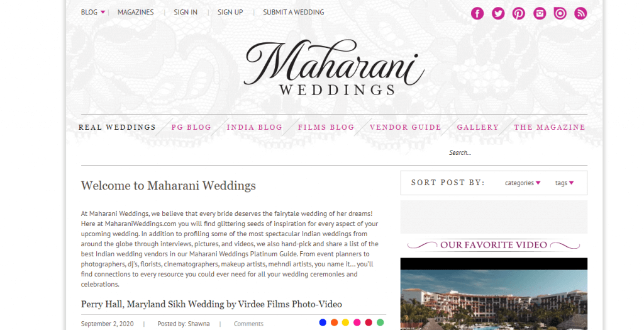Image resolution: width=644 pixels, height=330 pixels.
Task: Click the pink circular icon beside Instagram
Action: [x=560, y=14]
